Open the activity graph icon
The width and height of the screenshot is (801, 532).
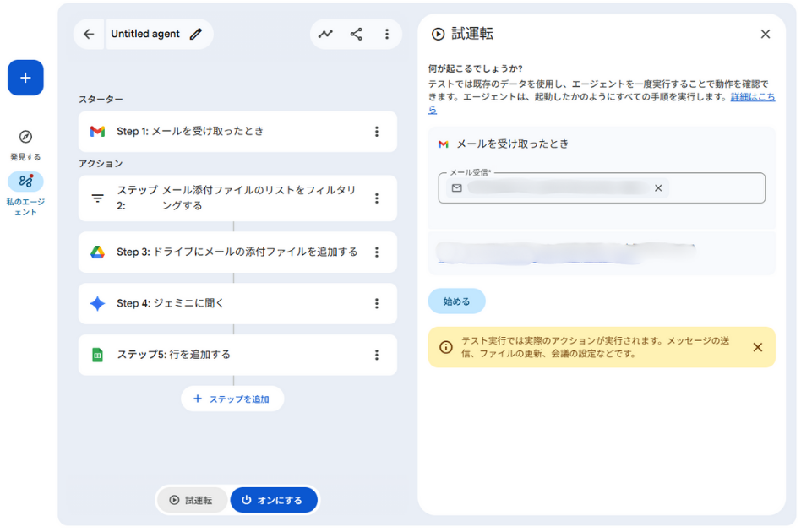[x=325, y=34]
